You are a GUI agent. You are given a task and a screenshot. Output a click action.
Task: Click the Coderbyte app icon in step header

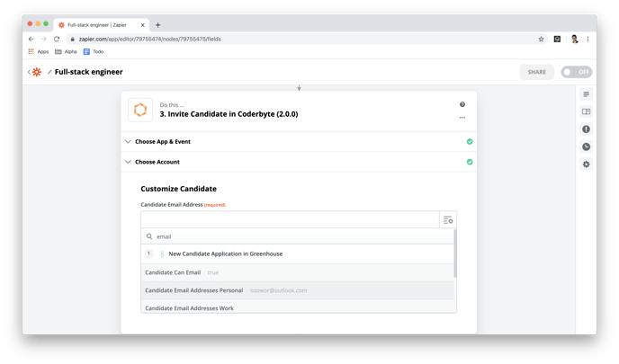point(140,110)
